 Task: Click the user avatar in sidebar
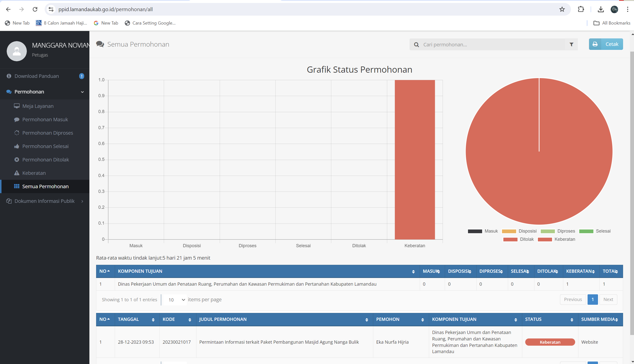pyautogui.click(x=17, y=51)
